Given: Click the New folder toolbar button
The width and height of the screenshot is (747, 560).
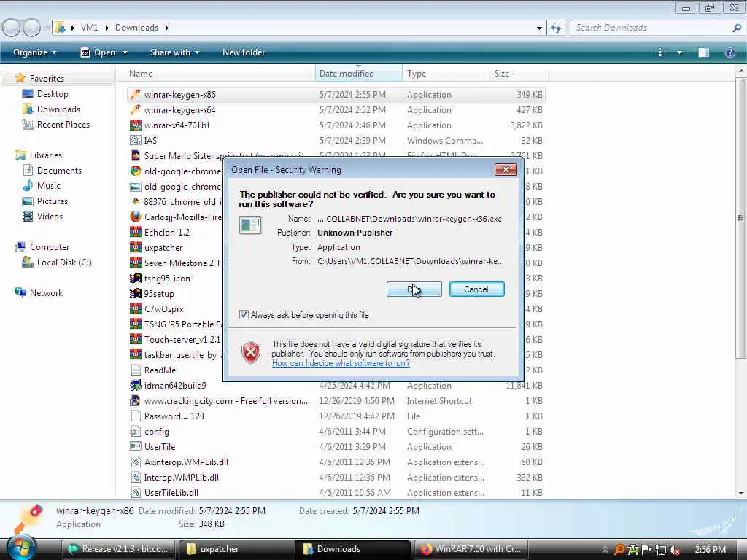Looking at the screenshot, I should click(x=244, y=52).
